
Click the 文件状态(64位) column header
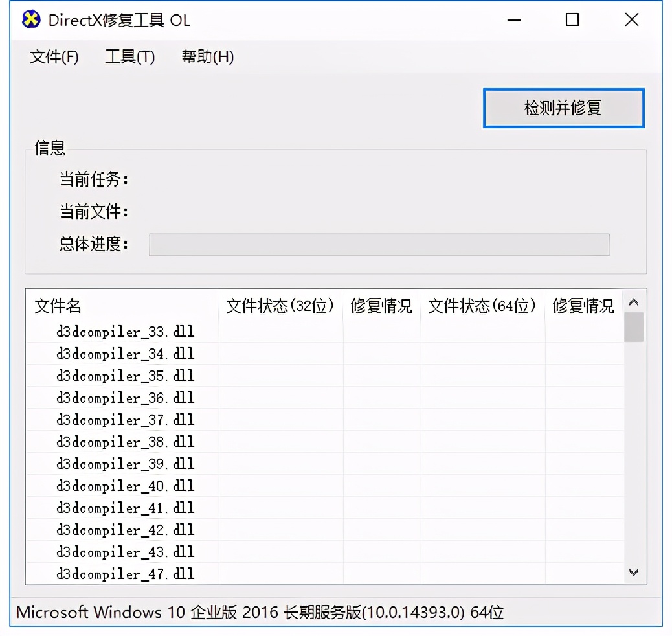[x=482, y=306]
